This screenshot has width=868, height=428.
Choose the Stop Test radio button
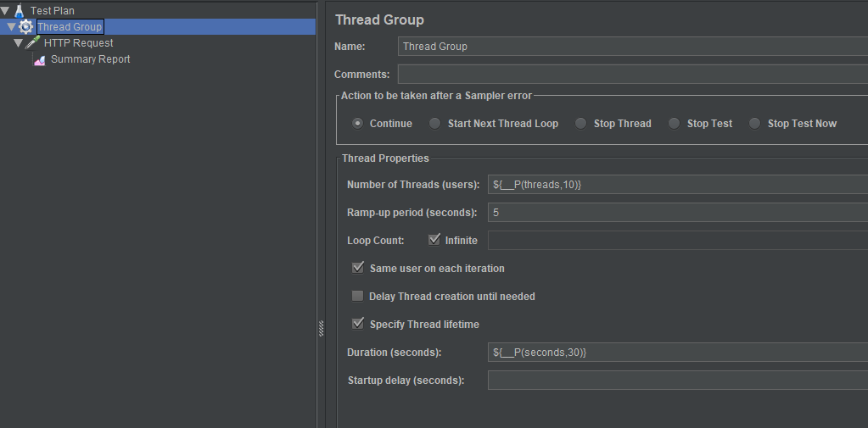point(674,124)
